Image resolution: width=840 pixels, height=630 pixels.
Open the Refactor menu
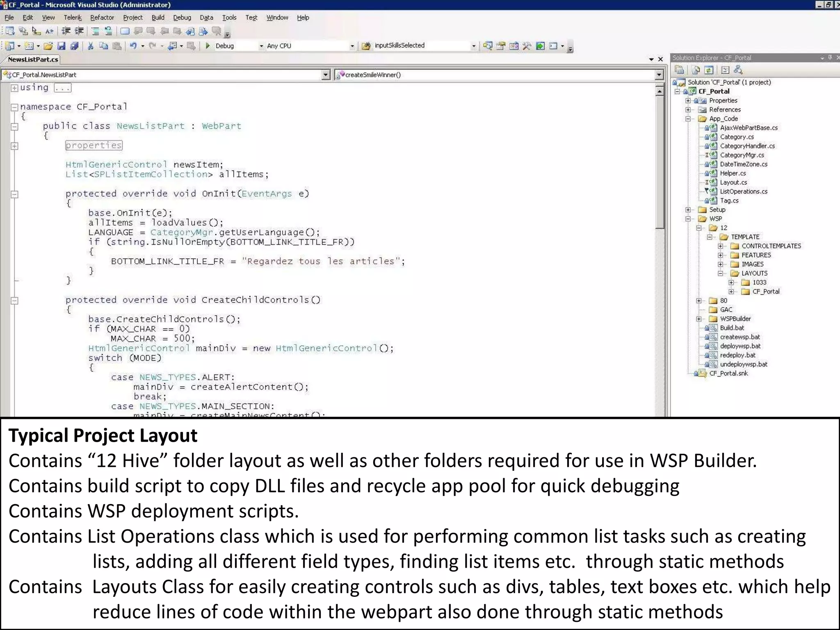click(102, 18)
